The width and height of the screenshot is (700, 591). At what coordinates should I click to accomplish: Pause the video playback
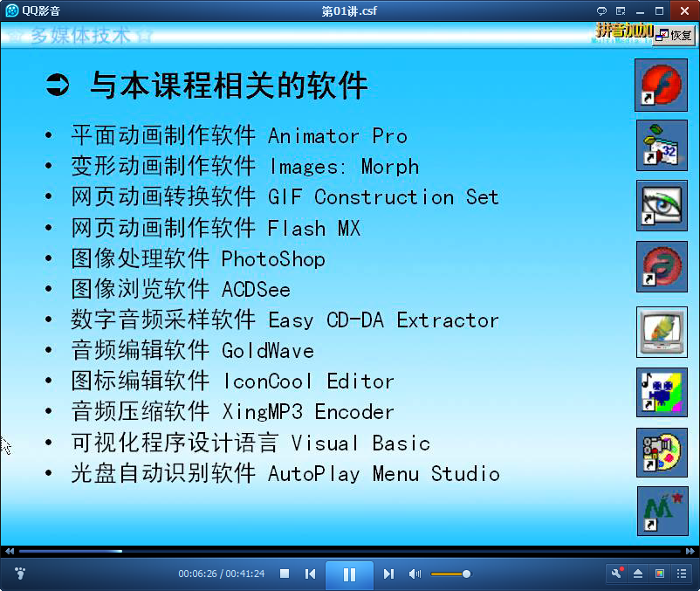click(x=349, y=575)
